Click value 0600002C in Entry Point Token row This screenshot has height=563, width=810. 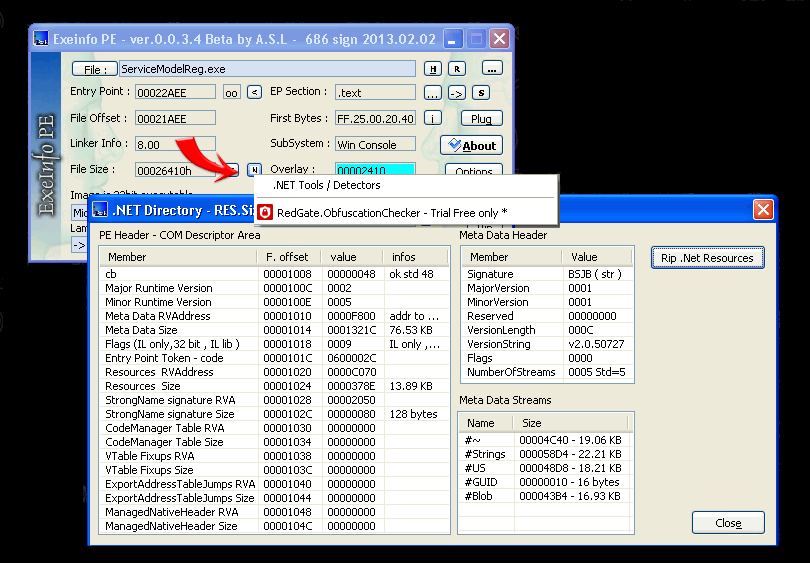point(352,358)
